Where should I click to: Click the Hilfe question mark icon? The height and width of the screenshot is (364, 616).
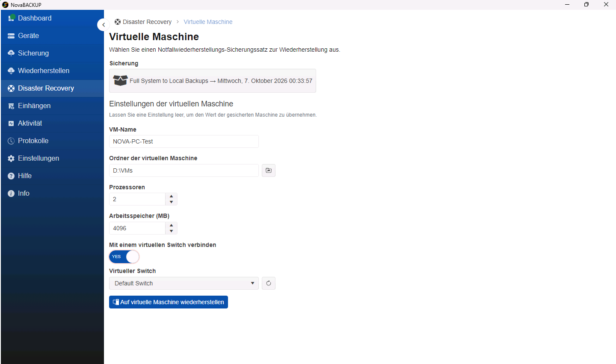coord(11,176)
